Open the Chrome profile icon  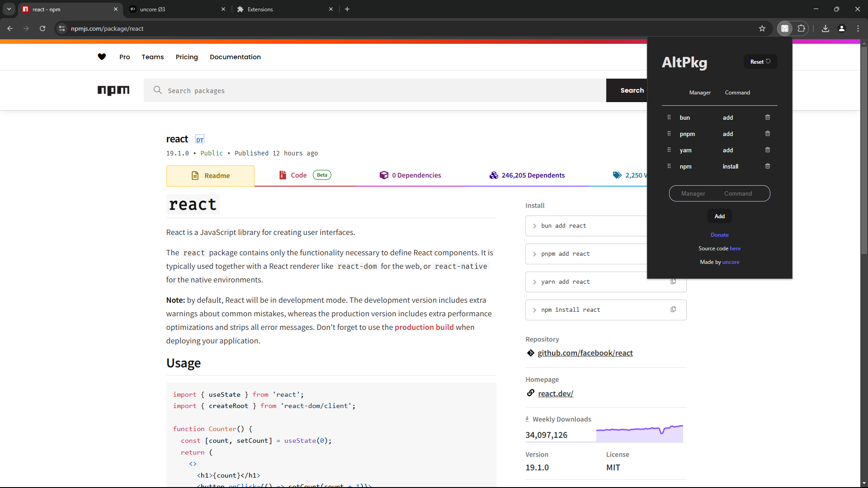[842, 28]
